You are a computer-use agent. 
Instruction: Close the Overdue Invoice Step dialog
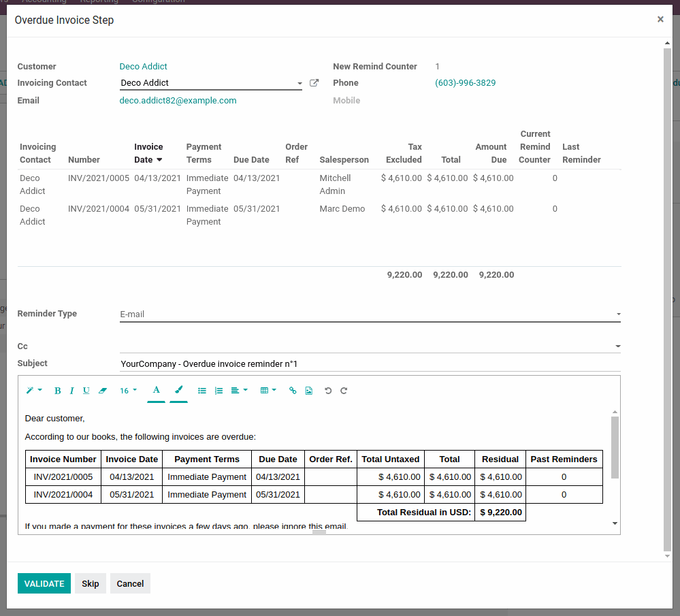[x=660, y=19]
